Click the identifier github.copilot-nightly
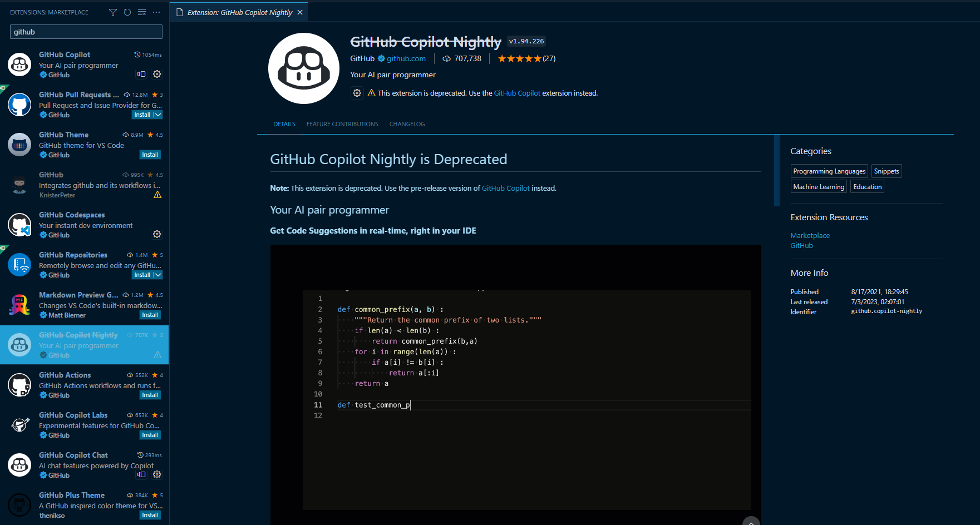This screenshot has width=980, height=525. click(x=887, y=311)
